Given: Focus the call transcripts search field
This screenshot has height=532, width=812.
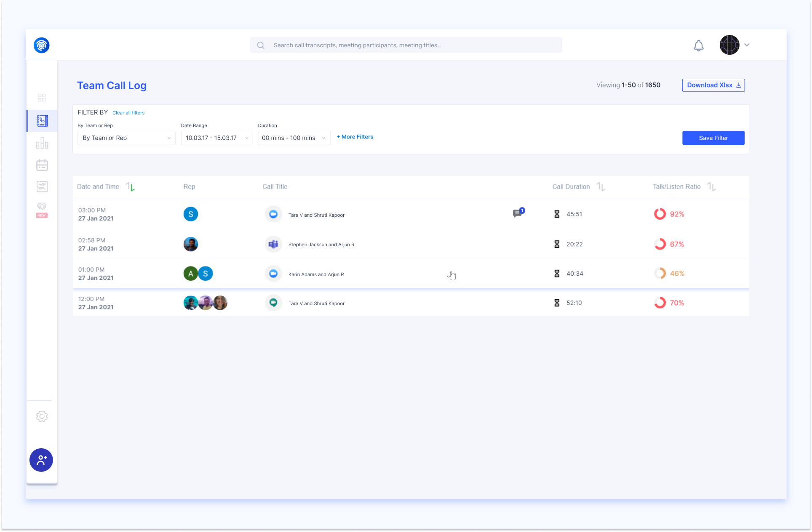Looking at the screenshot, I should tap(406, 45).
